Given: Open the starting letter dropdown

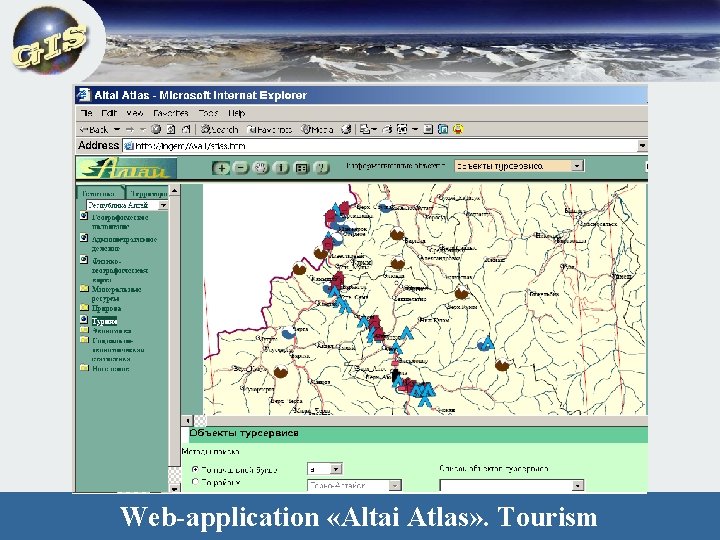Looking at the screenshot, I should pos(325,469).
